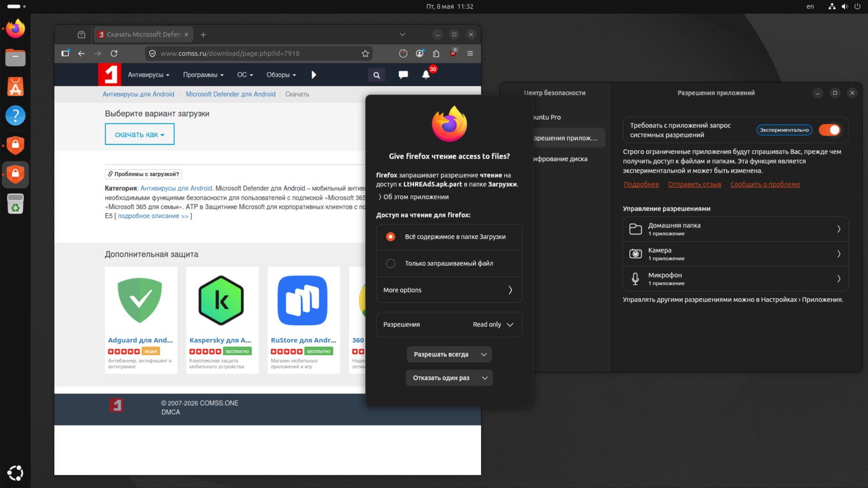868x488 pixels.
Task: Open Firefox hamburger application menu
Action: pos(470,53)
